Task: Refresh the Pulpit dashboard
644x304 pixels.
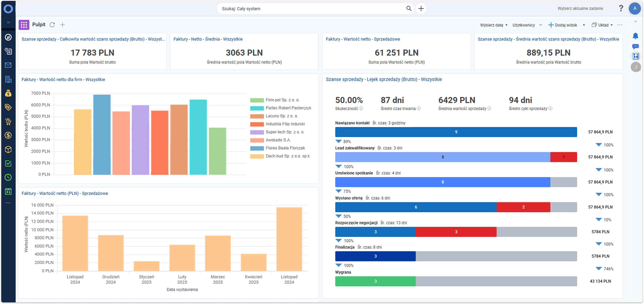Action: [x=52, y=25]
